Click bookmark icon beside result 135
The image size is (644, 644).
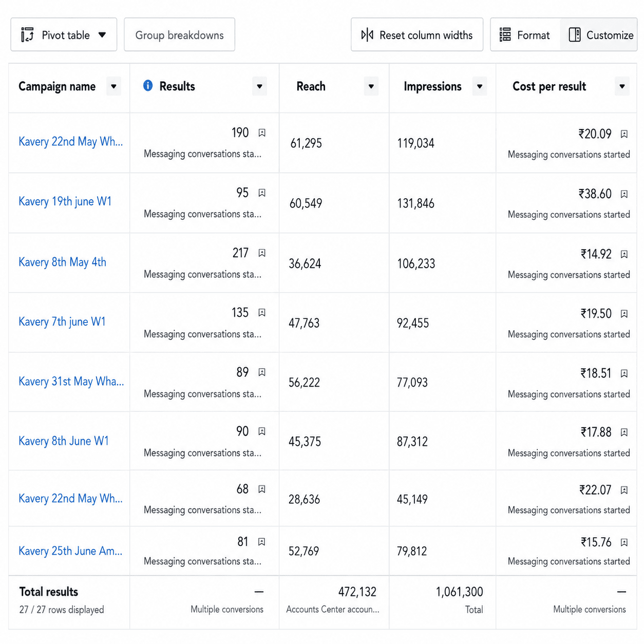[262, 312]
